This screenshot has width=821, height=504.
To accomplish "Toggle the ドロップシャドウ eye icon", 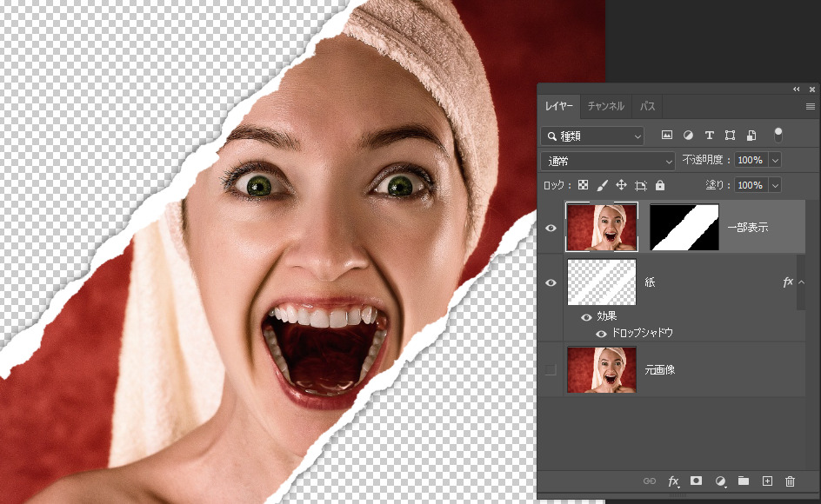I will click(601, 334).
